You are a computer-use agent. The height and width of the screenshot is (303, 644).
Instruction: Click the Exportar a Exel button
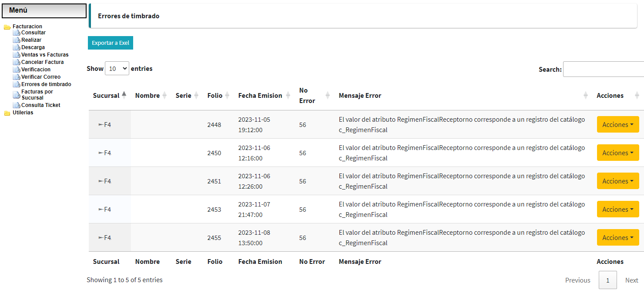pos(111,43)
